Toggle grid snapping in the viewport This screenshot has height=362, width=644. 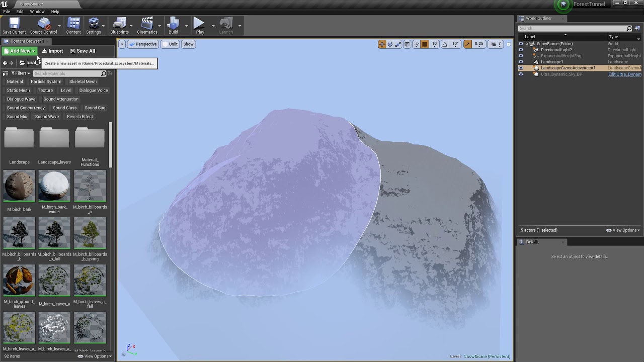click(424, 44)
